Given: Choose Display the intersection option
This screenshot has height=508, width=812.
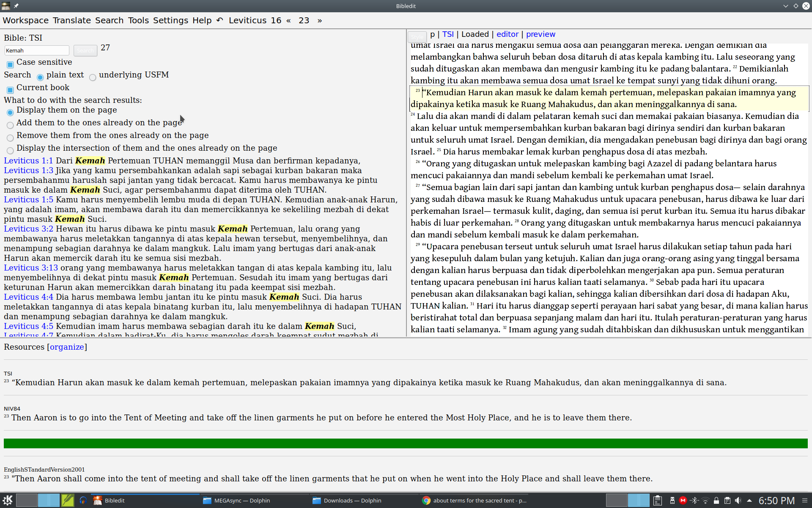Looking at the screenshot, I should pos(10,151).
